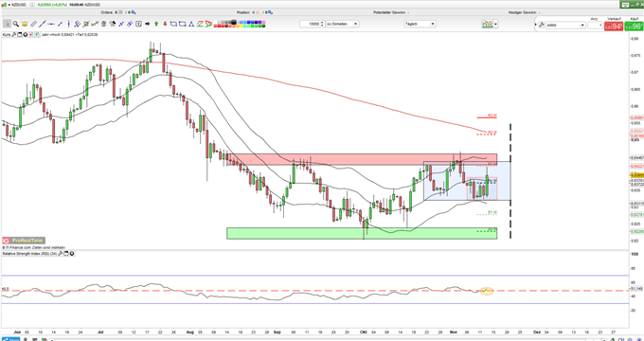
Task: Close the Kurs panel round icon
Action: click(x=26, y=34)
